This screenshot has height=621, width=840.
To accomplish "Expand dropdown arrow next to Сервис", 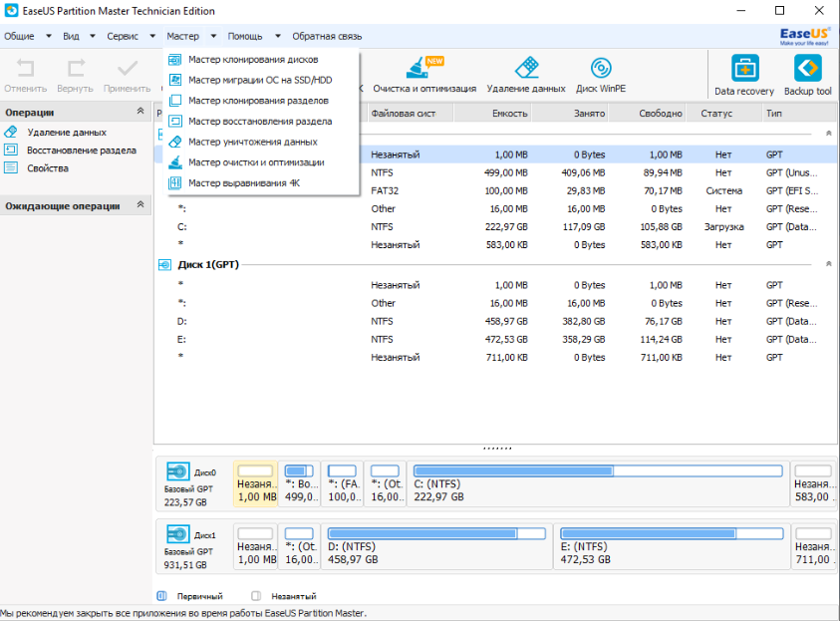I will (152, 37).
